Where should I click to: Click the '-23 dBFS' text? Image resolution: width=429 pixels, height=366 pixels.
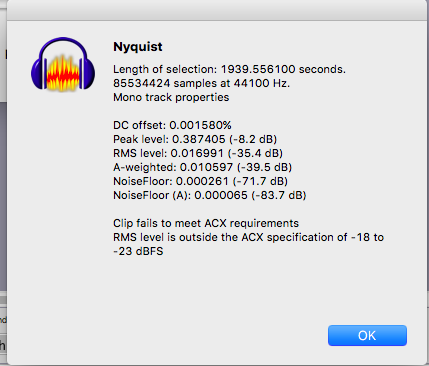138,251
